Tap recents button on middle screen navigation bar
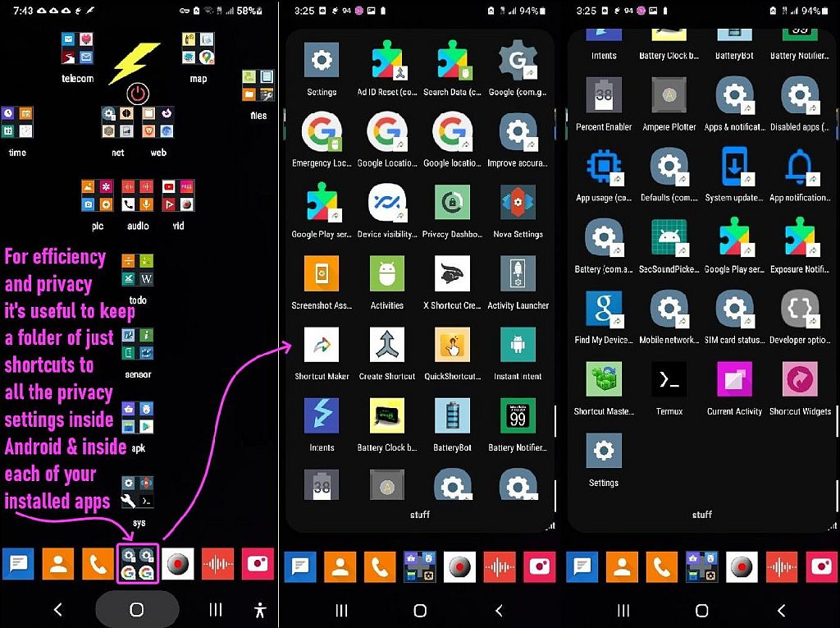840x628 pixels. [341, 610]
